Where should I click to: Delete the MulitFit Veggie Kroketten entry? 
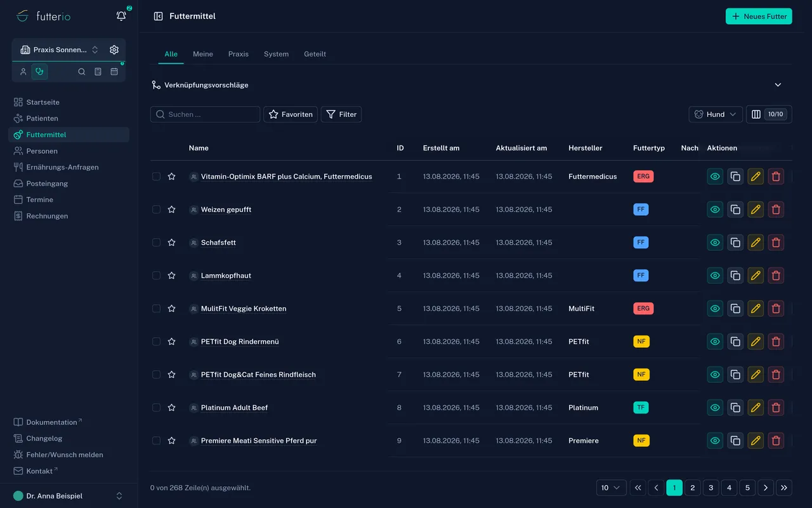pyautogui.click(x=775, y=309)
